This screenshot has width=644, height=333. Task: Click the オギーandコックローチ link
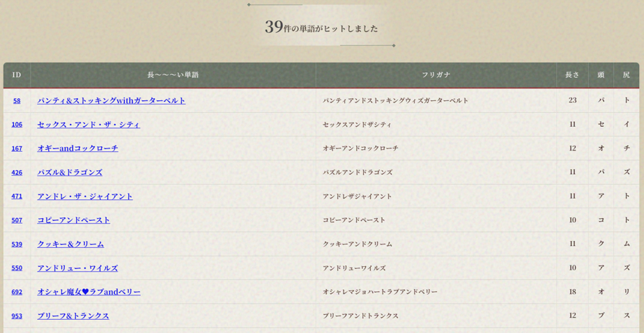click(x=77, y=148)
